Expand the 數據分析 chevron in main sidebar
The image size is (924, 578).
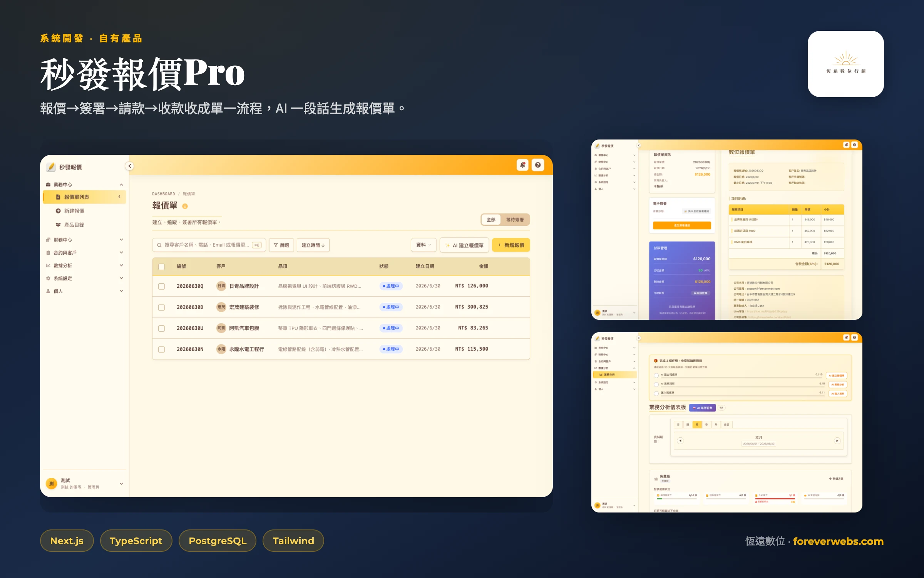click(x=121, y=265)
